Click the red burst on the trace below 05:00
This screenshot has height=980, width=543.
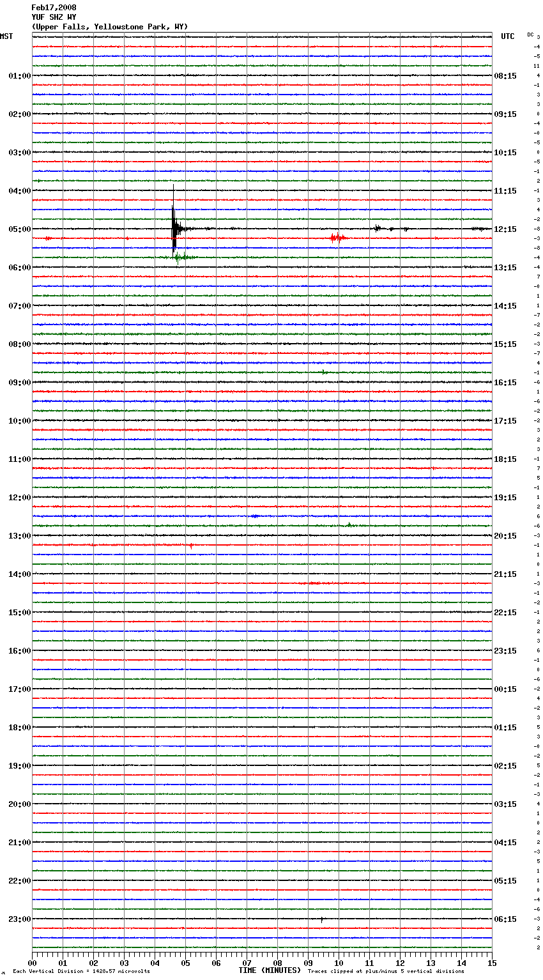(337, 238)
